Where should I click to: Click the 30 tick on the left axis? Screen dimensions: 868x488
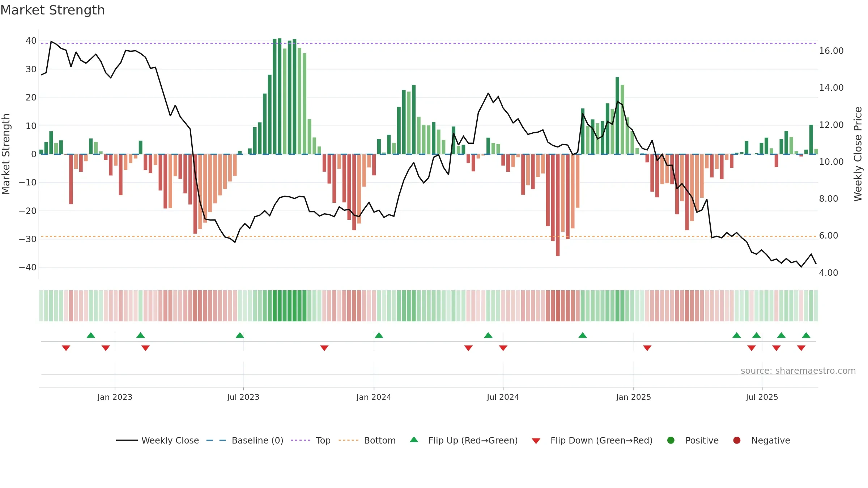pos(31,69)
